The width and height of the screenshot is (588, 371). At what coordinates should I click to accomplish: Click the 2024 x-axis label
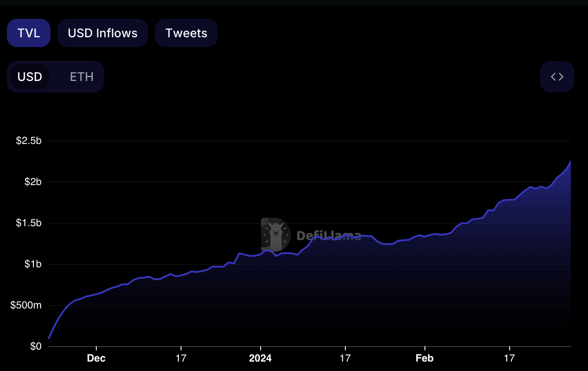tap(260, 358)
